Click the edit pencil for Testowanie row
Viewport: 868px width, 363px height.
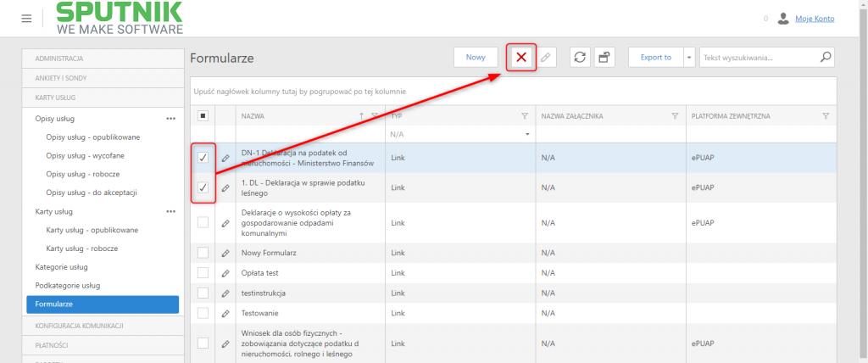[x=225, y=313]
